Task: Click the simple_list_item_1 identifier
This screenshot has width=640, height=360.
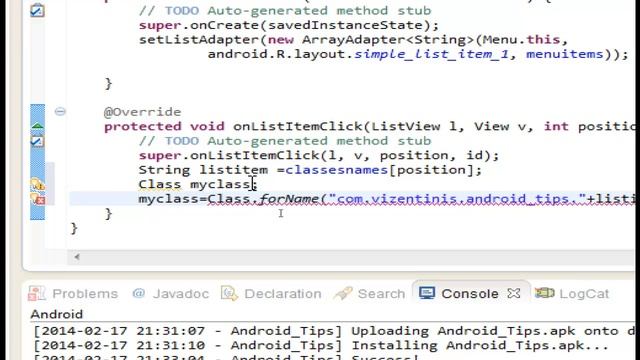Action: pyautogui.click(x=431, y=54)
